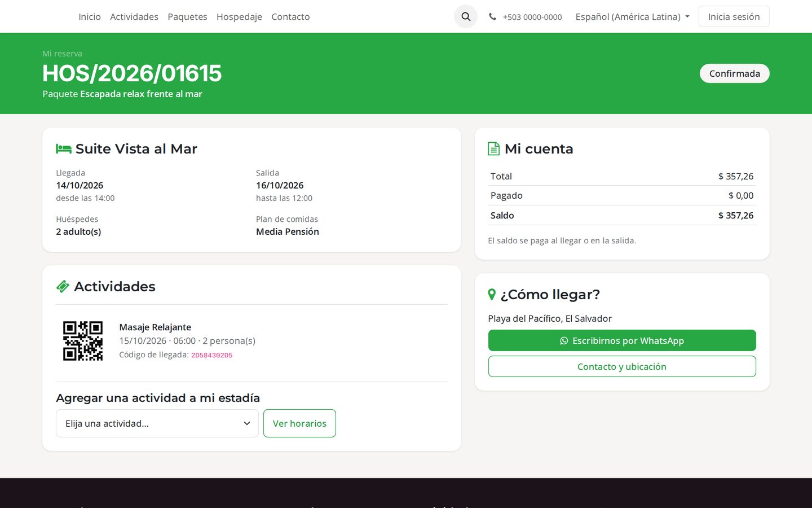Image resolution: width=812 pixels, height=508 pixels.
Task: Click the Saldo amount $ 357,26
Action: click(736, 215)
